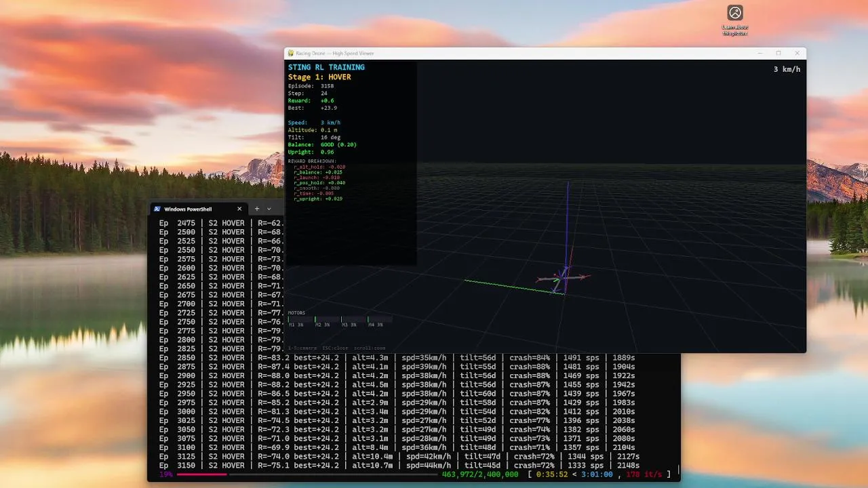Minimize the Racing Drone viewer window
Image resolution: width=868 pixels, height=488 pixels.
tap(759, 53)
